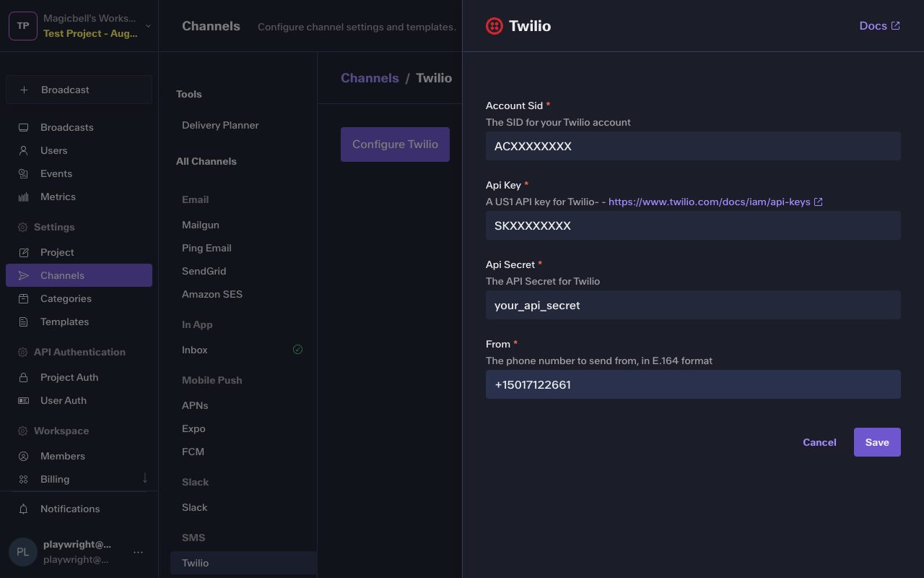This screenshot has height=578, width=924.
Task: Click the API Authentication section header
Action: pos(79,352)
